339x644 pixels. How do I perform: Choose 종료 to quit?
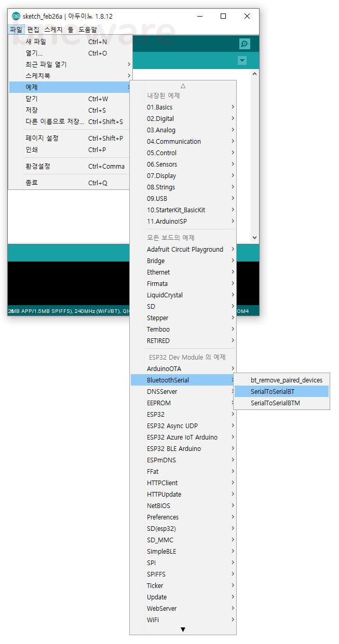click(70, 183)
